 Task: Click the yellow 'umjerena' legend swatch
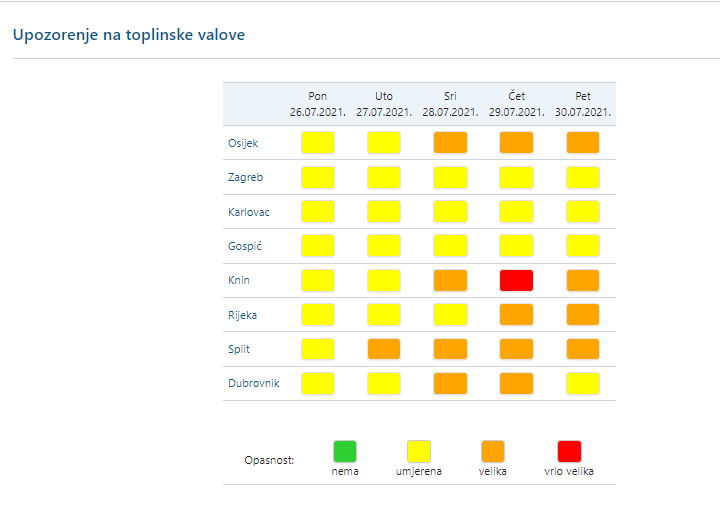[419, 451]
